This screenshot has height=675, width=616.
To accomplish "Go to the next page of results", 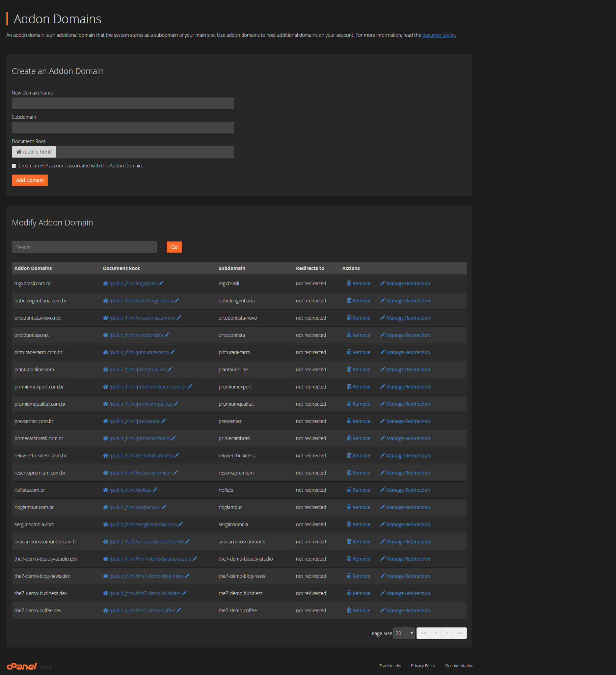I will point(447,633).
